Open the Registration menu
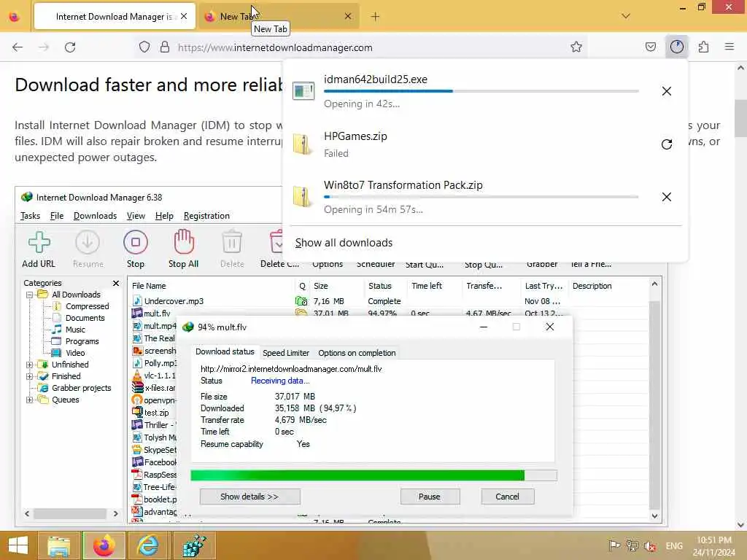Image resolution: width=747 pixels, height=560 pixels. 206,216
